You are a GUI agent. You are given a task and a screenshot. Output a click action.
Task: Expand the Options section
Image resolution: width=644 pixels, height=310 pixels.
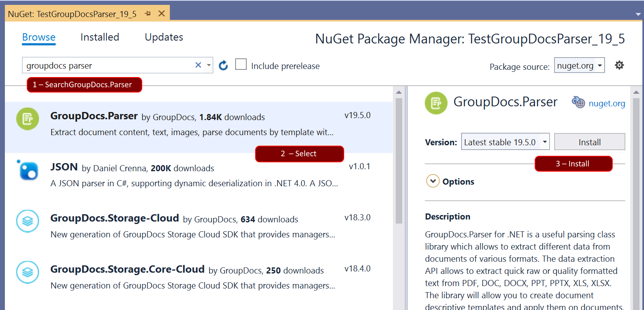[433, 181]
